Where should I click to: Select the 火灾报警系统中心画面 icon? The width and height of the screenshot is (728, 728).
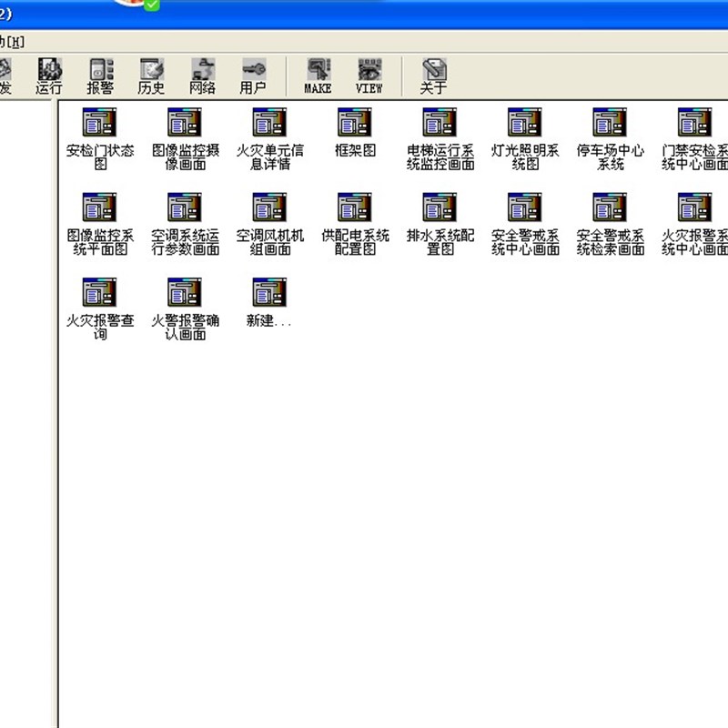coord(694,207)
